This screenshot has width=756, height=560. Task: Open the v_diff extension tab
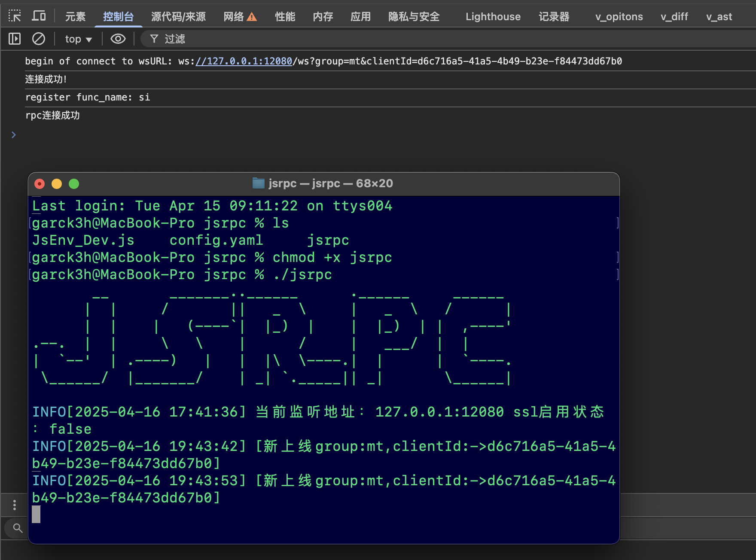pyautogui.click(x=674, y=17)
